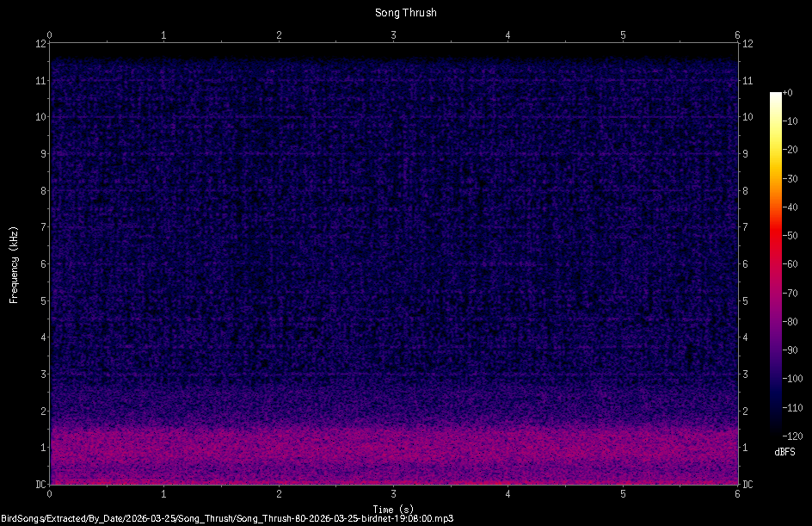Image resolution: width=812 pixels, height=526 pixels.
Task: Click the 3 second mark on bottom time axis
Action: 393,494
